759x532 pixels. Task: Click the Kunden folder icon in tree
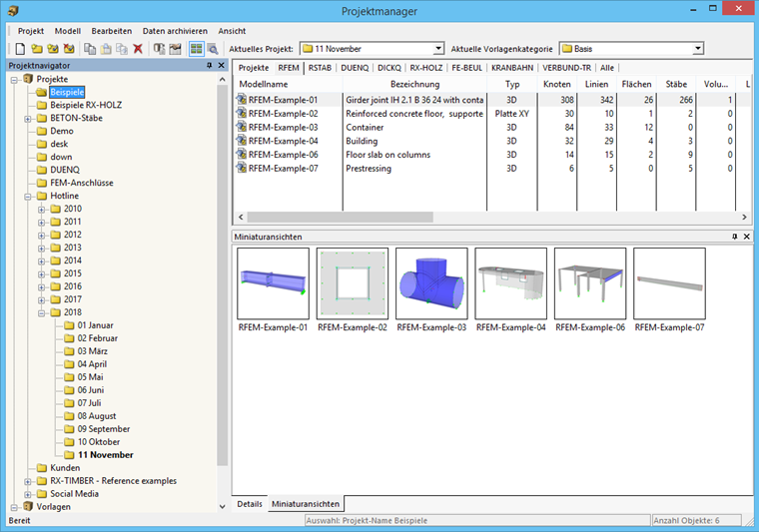tap(42, 468)
